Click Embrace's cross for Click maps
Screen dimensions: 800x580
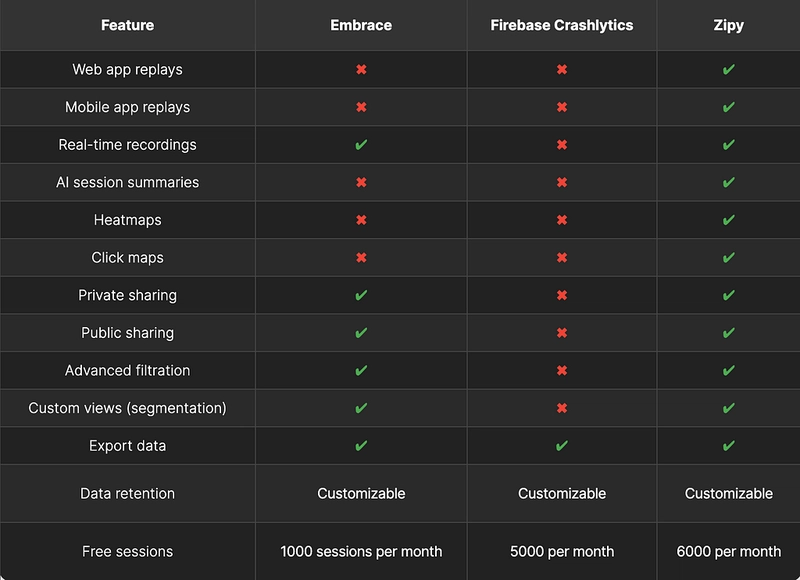(x=361, y=258)
